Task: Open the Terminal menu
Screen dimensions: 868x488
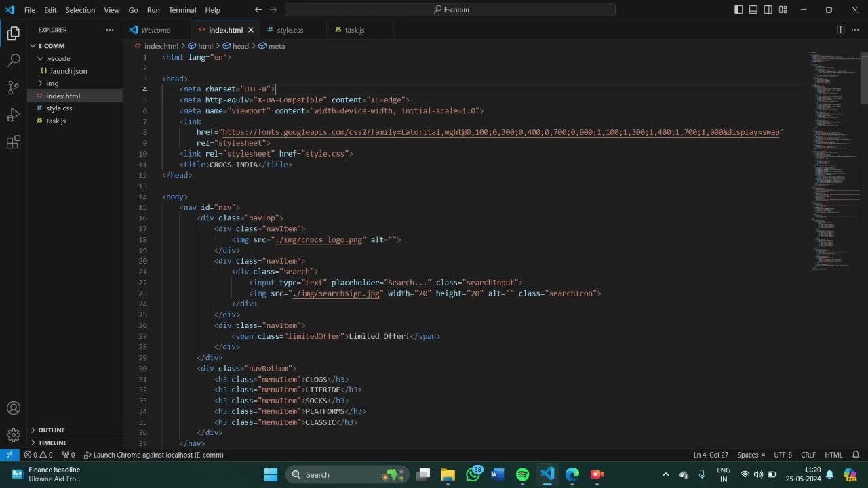Action: point(182,10)
